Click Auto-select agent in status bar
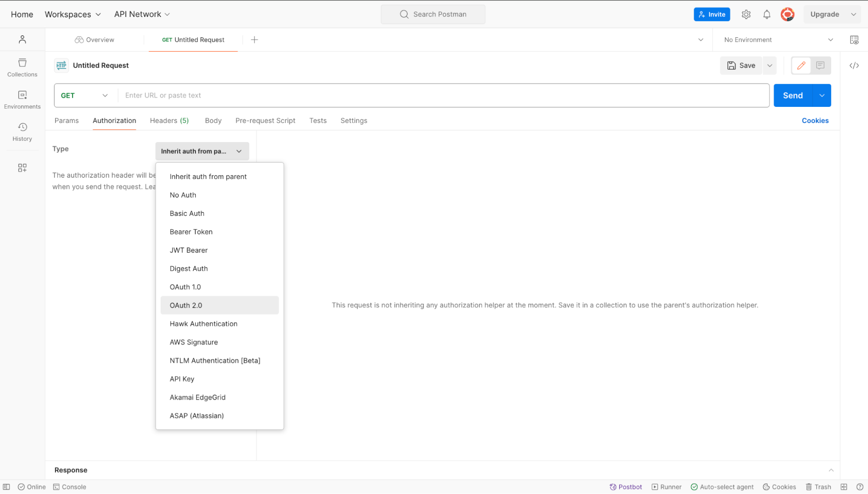The image size is (868, 494). (x=722, y=487)
